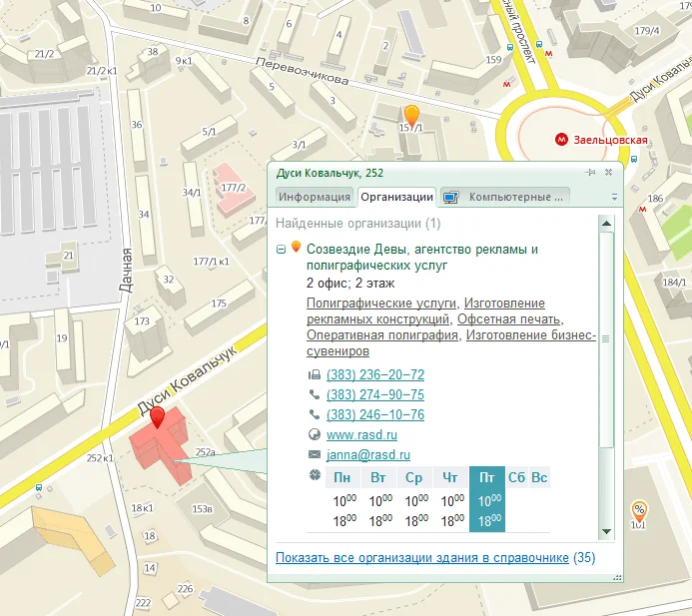Collapse the Созвездие Девы organization entry

(x=281, y=250)
